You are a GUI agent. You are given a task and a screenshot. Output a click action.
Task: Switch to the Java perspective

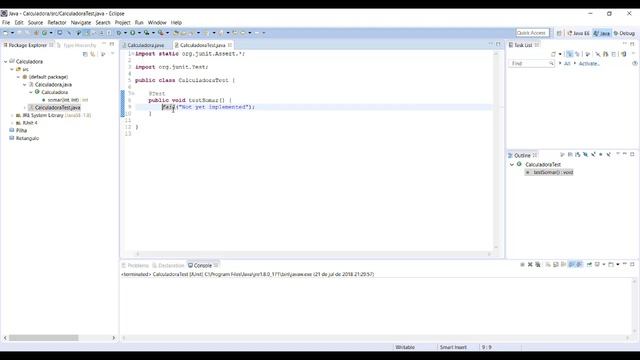pos(602,33)
